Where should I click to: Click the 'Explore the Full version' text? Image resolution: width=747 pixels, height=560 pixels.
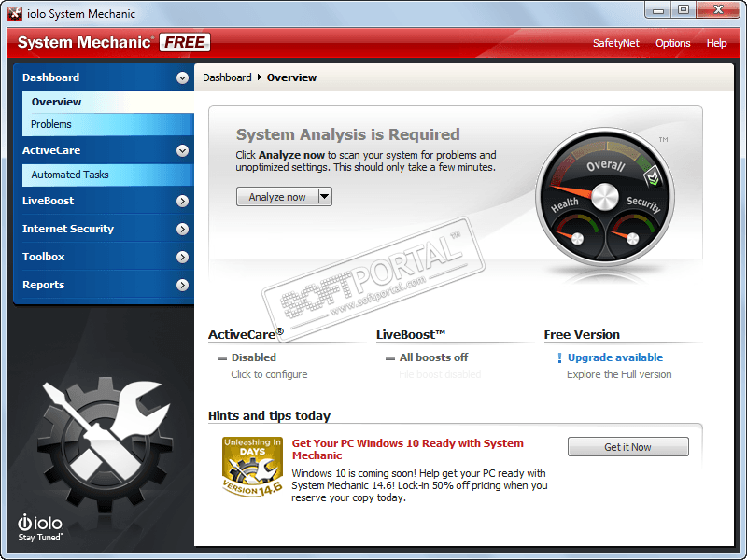(619, 374)
